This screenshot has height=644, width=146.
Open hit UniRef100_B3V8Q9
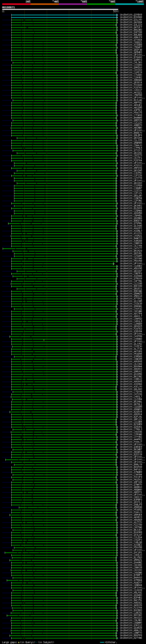click(131, 17)
